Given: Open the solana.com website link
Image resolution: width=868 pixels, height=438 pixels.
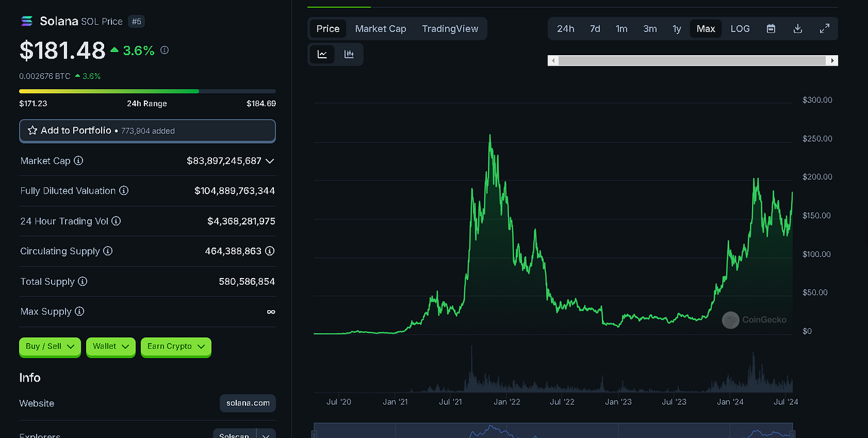Looking at the screenshot, I should (x=248, y=403).
